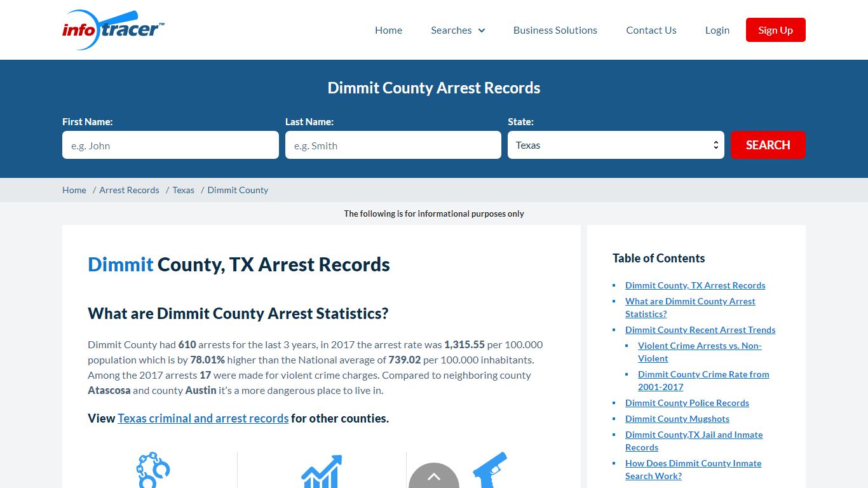
Task: Click the blue handgun icon
Action: tap(490, 470)
